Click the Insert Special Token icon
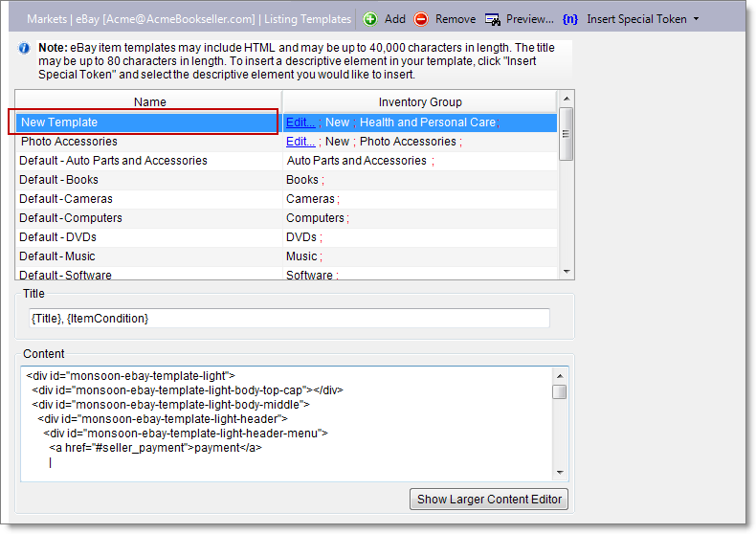Screen dimensions: 756x534 point(570,19)
